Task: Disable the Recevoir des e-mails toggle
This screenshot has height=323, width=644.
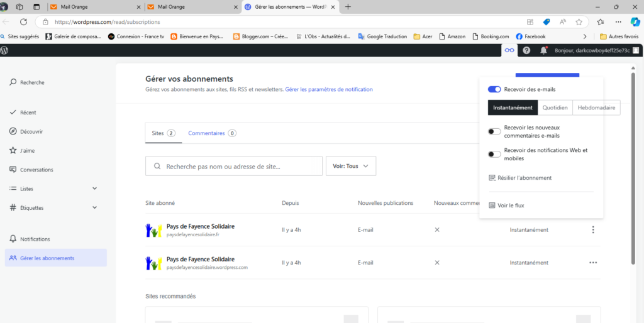Action: point(494,90)
